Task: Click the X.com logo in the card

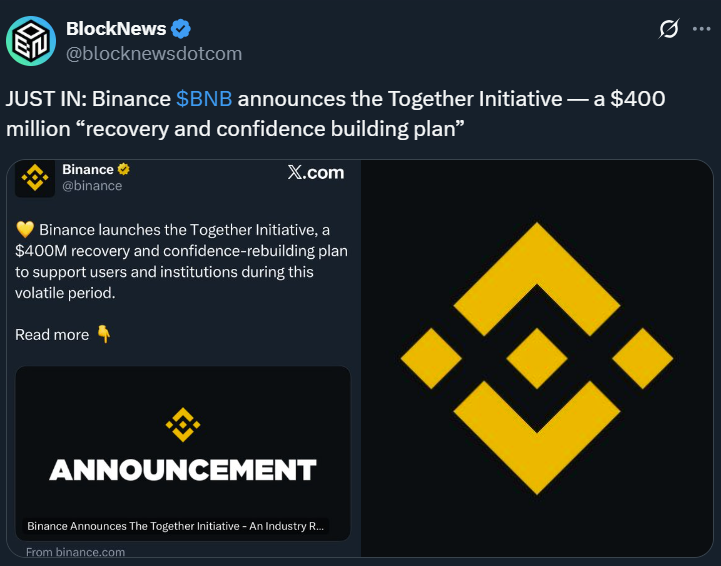Action: pyautogui.click(x=315, y=173)
